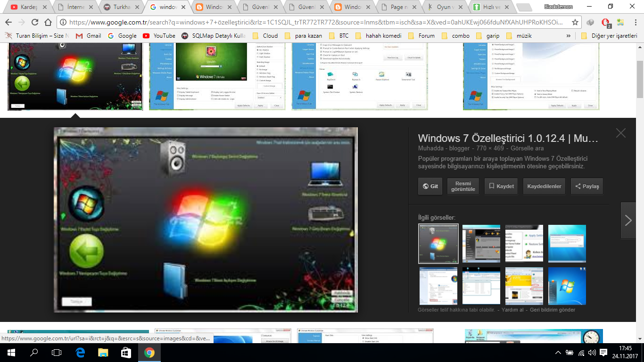This screenshot has height=362, width=644.
Task: Expand the "para kazan" bookmark folder
Action: 303,36
